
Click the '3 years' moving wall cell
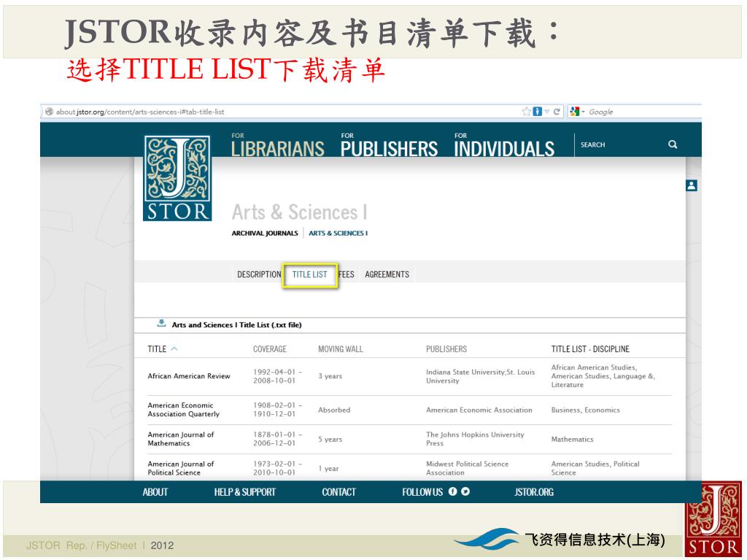coord(330,376)
